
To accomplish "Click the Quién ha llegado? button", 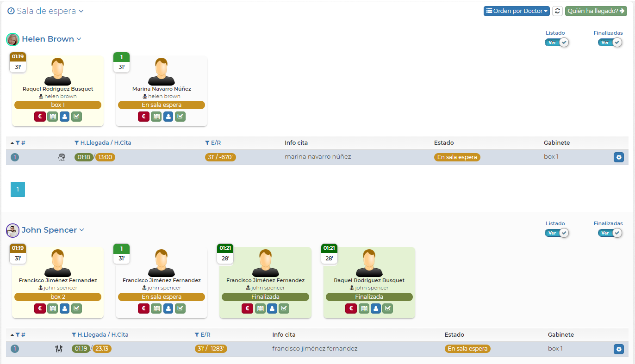I will (x=596, y=11).
